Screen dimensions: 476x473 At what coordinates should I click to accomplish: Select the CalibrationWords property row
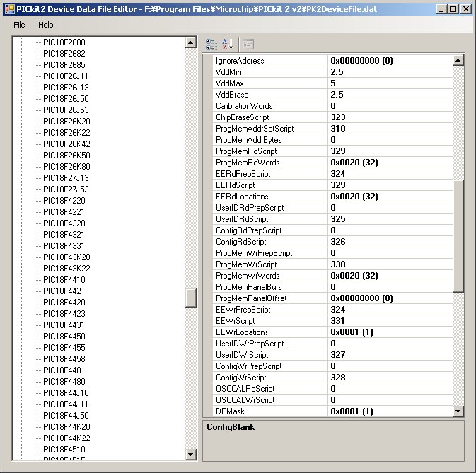tap(333, 106)
